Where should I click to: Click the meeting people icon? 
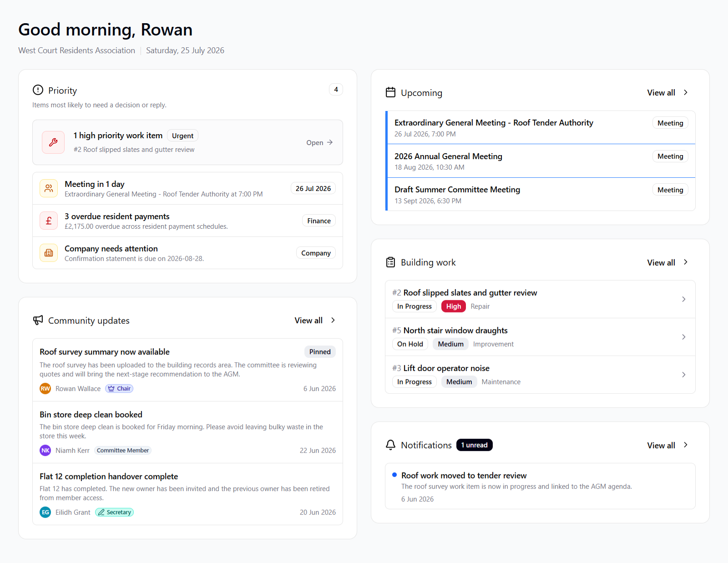click(49, 188)
